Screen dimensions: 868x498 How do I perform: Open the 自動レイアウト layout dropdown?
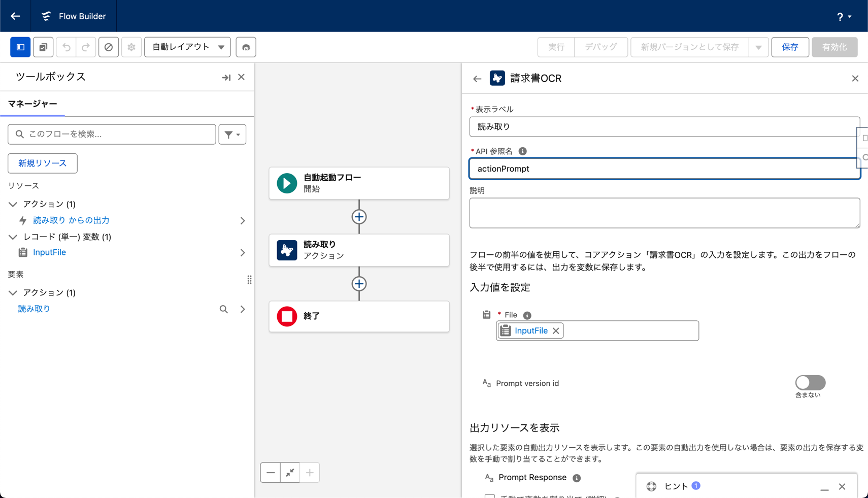(x=187, y=47)
